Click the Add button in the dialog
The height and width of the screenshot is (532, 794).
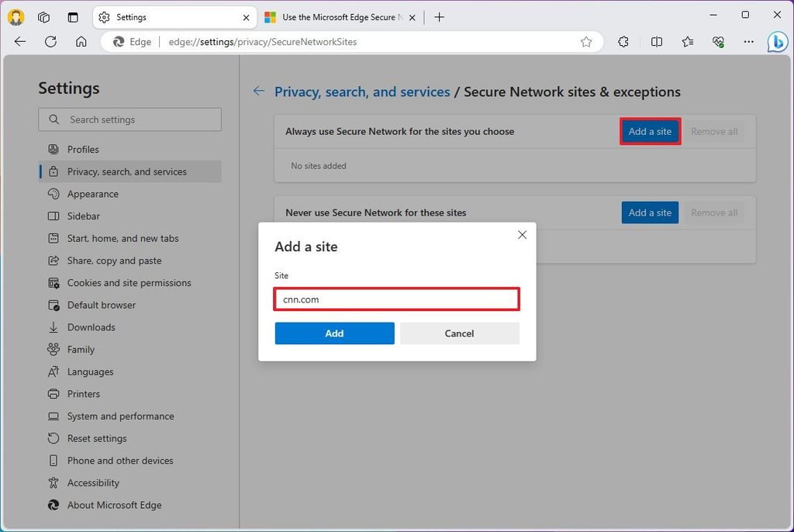coord(334,333)
